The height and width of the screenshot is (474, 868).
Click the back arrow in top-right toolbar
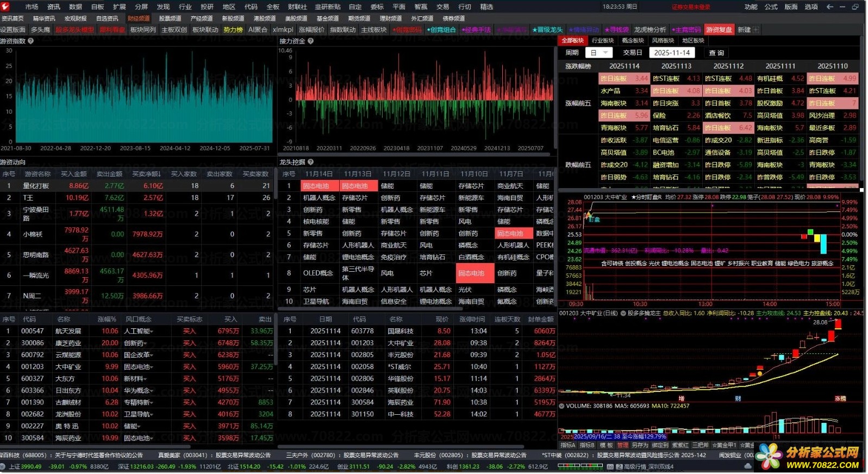click(829, 7)
